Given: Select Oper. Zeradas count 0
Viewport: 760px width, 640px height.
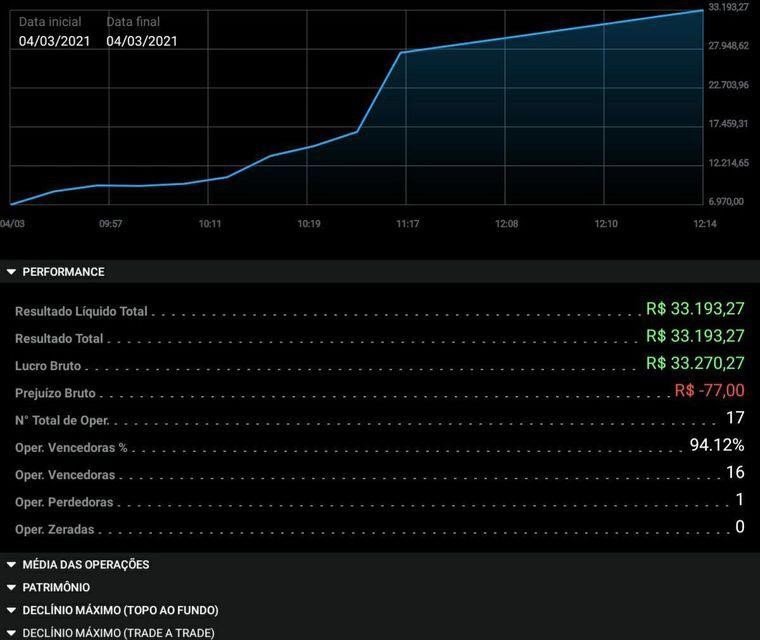Looking at the screenshot, I should pyautogui.click(x=740, y=527).
